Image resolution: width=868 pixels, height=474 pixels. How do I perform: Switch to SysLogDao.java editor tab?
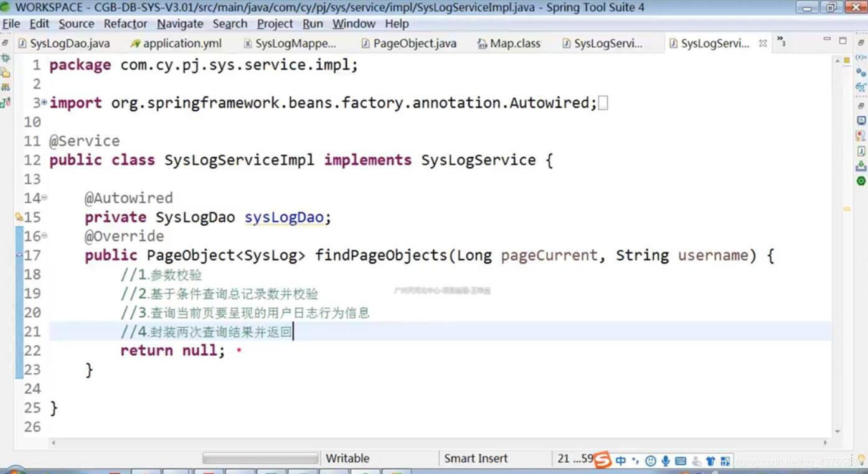click(64, 44)
